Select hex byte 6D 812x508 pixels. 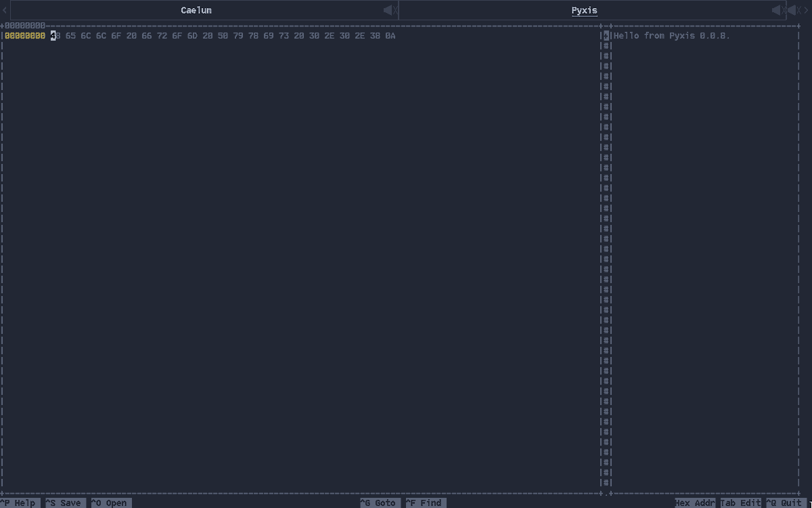pos(192,36)
